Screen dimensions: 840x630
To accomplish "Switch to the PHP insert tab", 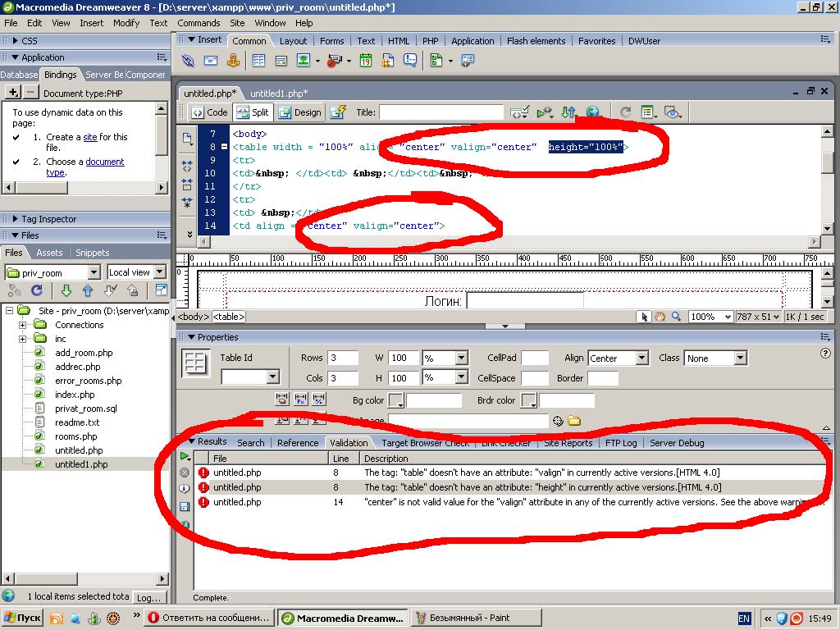I will pyautogui.click(x=430, y=41).
